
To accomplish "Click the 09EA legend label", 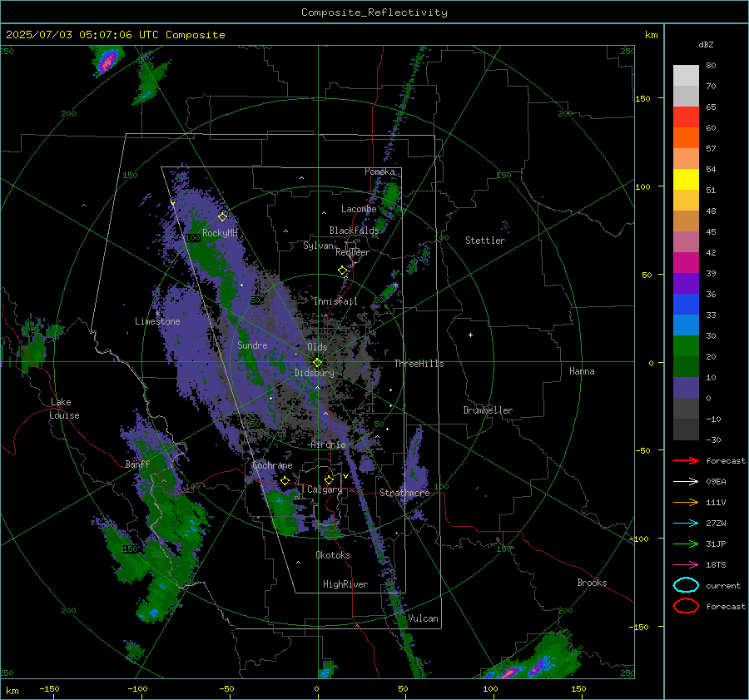I will pyautogui.click(x=716, y=482).
